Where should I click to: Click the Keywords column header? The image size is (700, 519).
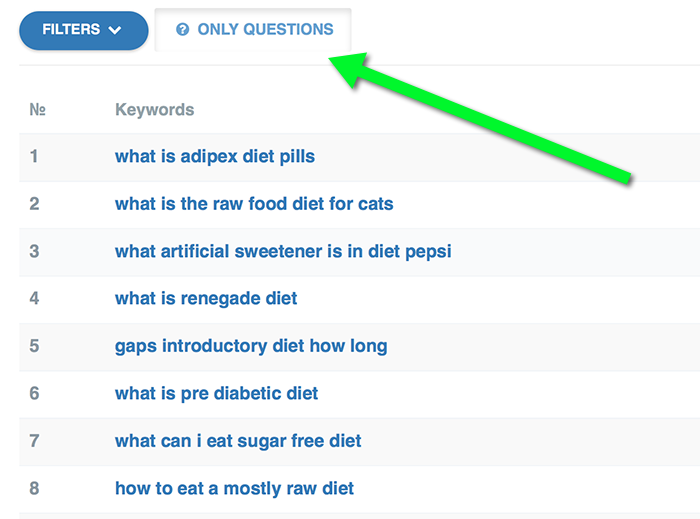pyautogui.click(x=154, y=109)
